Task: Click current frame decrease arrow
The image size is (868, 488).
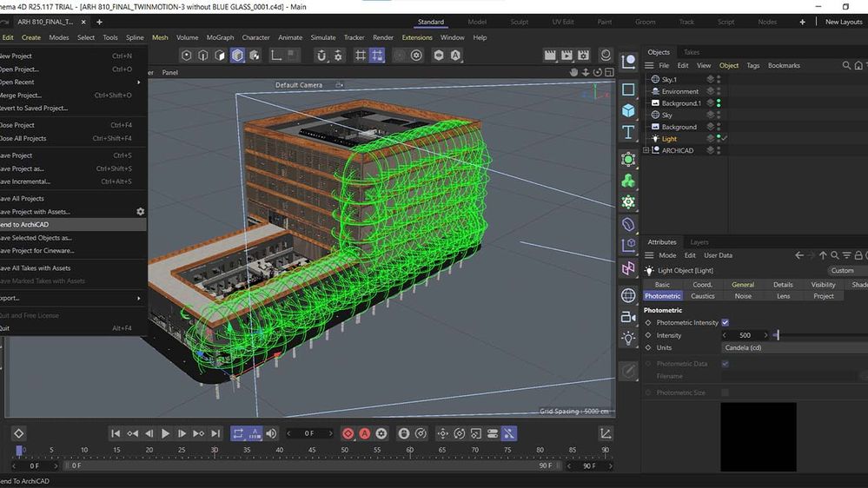Action: click(x=288, y=434)
